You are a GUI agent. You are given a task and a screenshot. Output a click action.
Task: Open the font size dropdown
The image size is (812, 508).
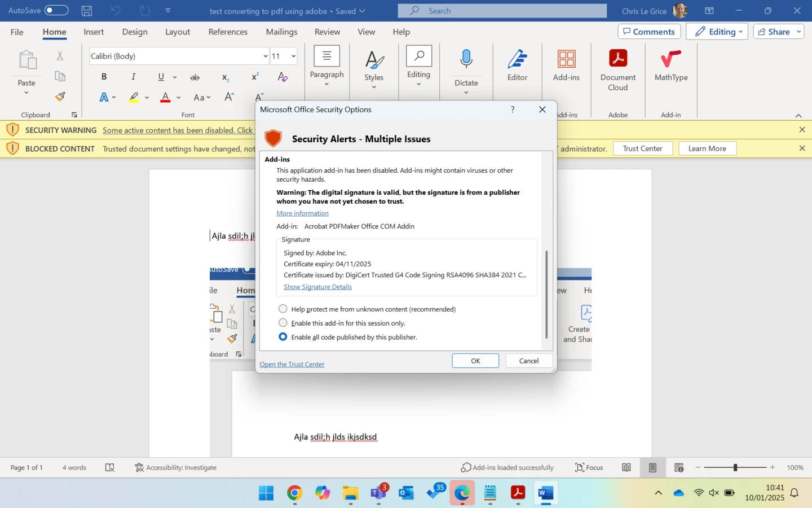click(x=293, y=56)
